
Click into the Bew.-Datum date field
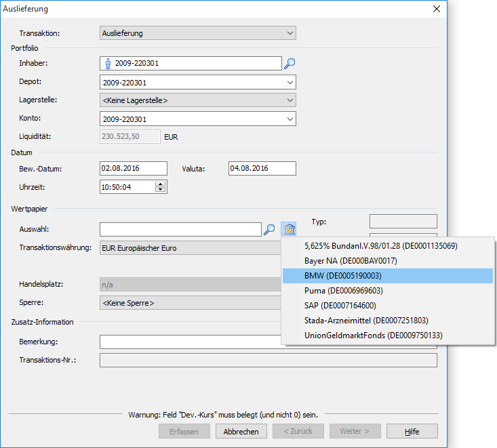click(133, 169)
